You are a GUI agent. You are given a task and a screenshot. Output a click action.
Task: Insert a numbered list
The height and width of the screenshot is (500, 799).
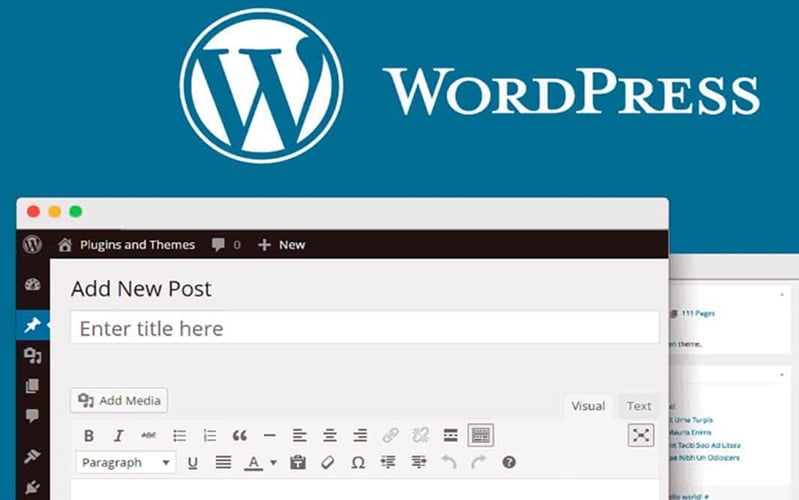pyautogui.click(x=209, y=436)
